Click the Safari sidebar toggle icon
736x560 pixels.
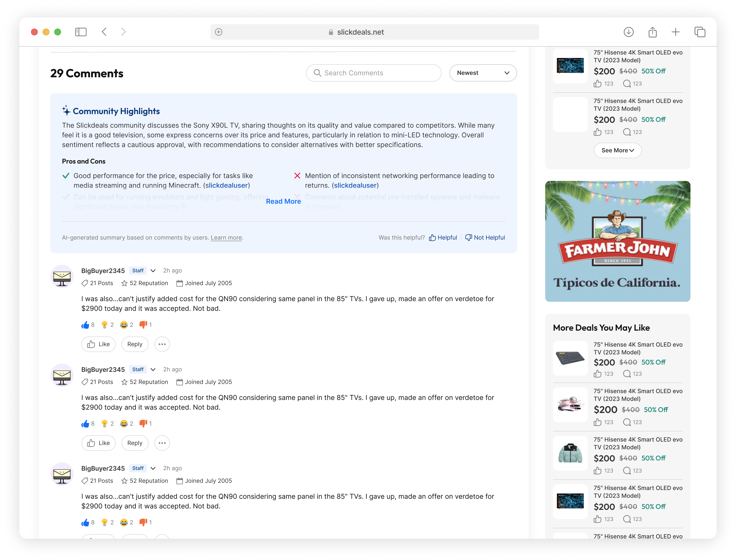(81, 32)
